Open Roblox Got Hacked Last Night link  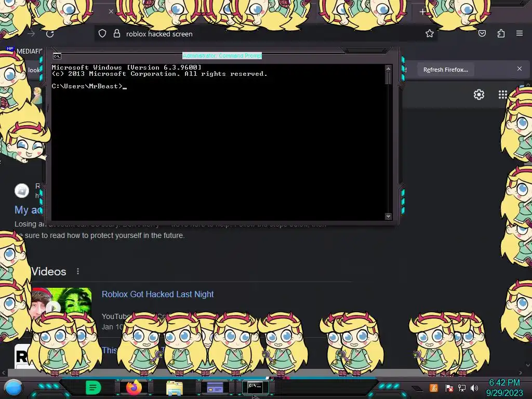tap(158, 294)
